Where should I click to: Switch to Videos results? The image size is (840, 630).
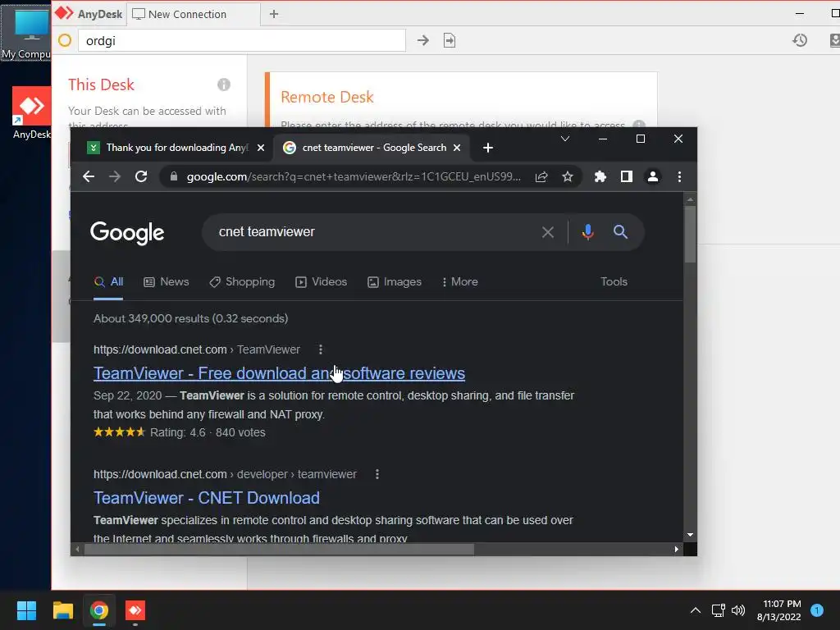coord(322,282)
